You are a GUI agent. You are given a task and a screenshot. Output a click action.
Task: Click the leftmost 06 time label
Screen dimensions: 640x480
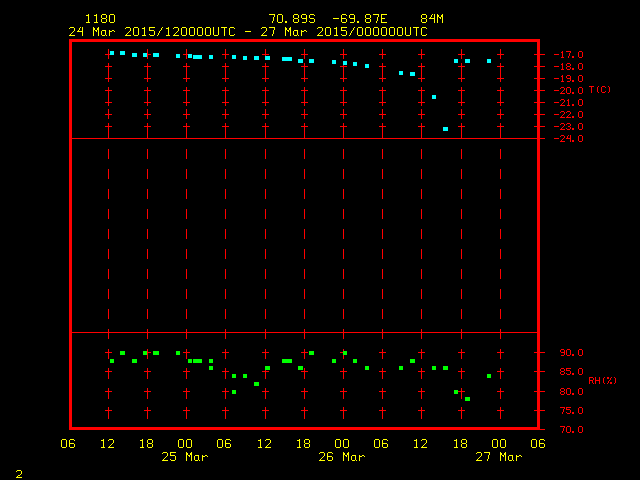point(68,444)
